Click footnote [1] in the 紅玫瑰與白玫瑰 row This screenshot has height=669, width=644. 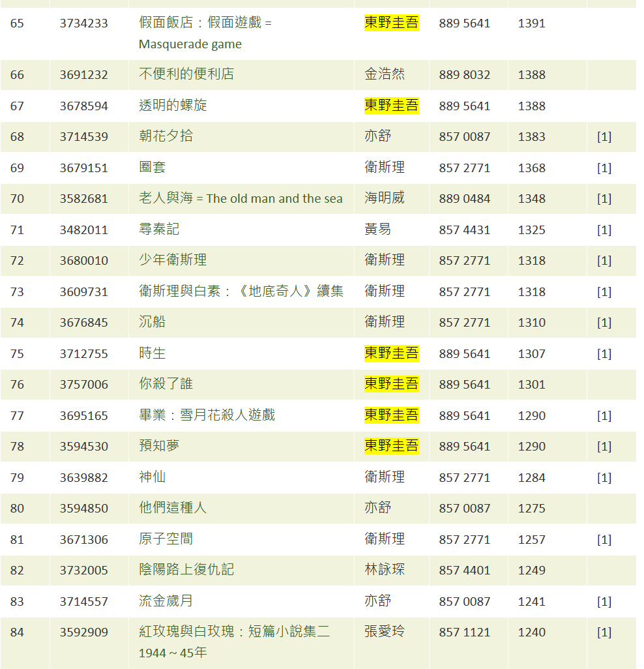(x=604, y=632)
